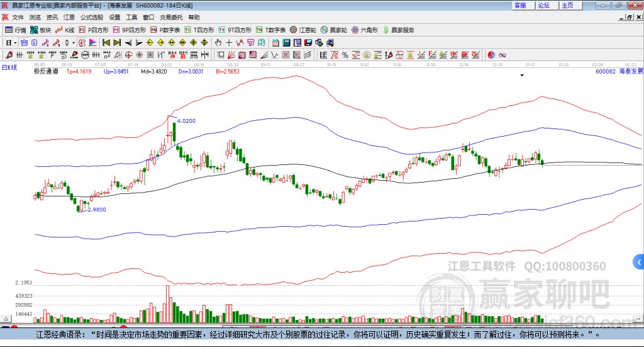Open the 交易委托 menu
Viewport: 644px width, 347px height.
pos(171,17)
